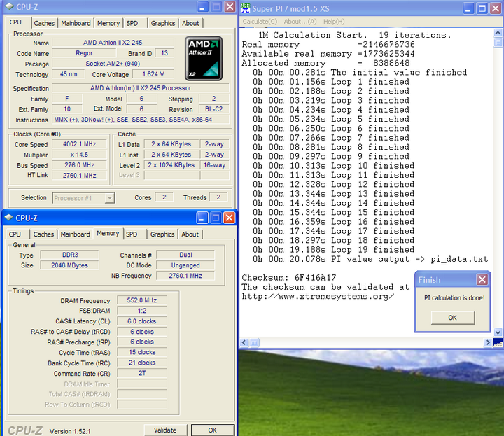Click the Instructions value MMX (+), 3DNow!

pos(141,120)
